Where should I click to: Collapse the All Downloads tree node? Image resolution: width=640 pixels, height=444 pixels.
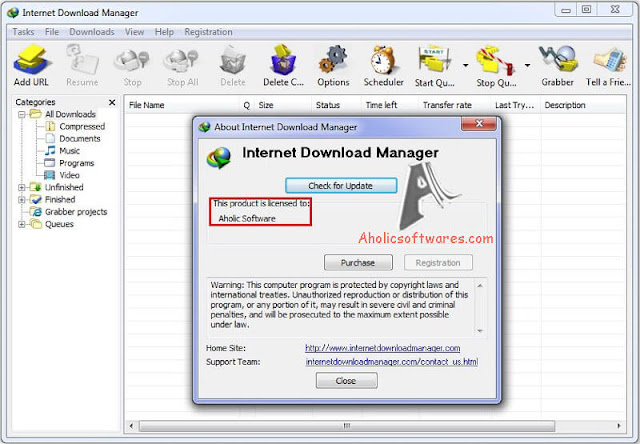22,114
